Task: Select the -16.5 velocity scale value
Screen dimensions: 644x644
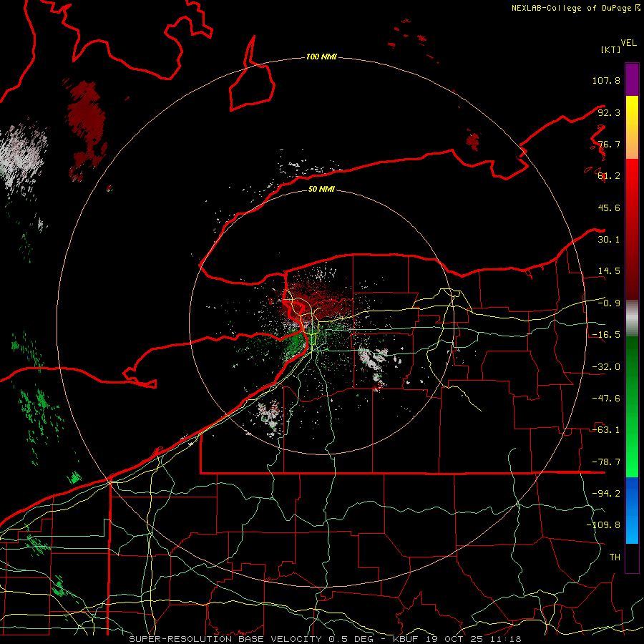Action: click(606, 335)
